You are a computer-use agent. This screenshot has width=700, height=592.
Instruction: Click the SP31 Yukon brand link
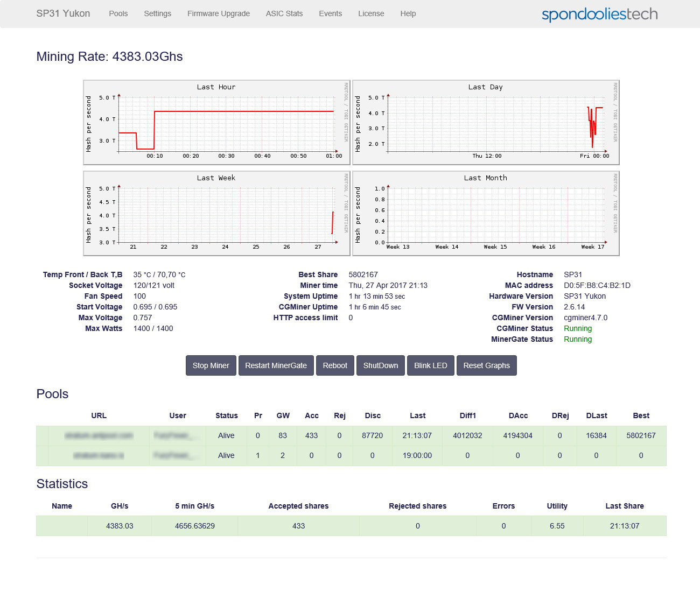[63, 13]
